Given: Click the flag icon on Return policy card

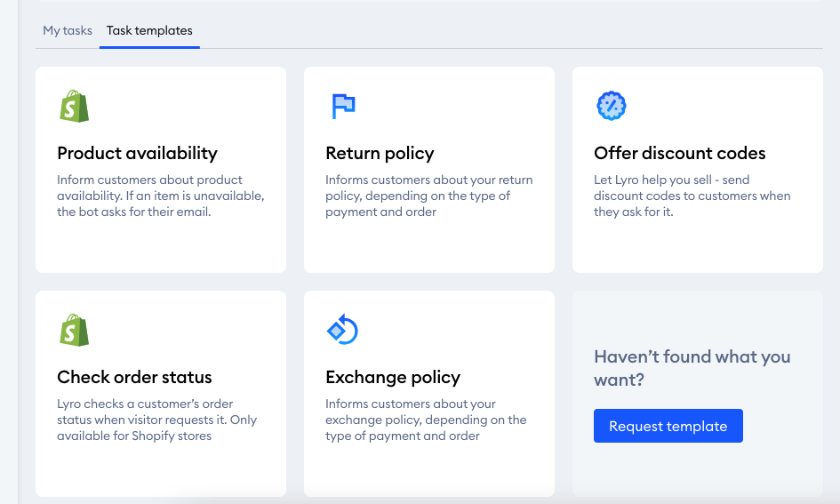Looking at the screenshot, I should coord(343,106).
